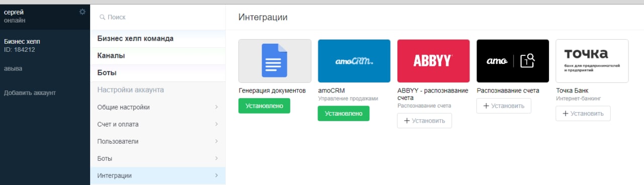Click the search magnifier icon
Viewport: 644px width, 185px height.
click(x=102, y=17)
